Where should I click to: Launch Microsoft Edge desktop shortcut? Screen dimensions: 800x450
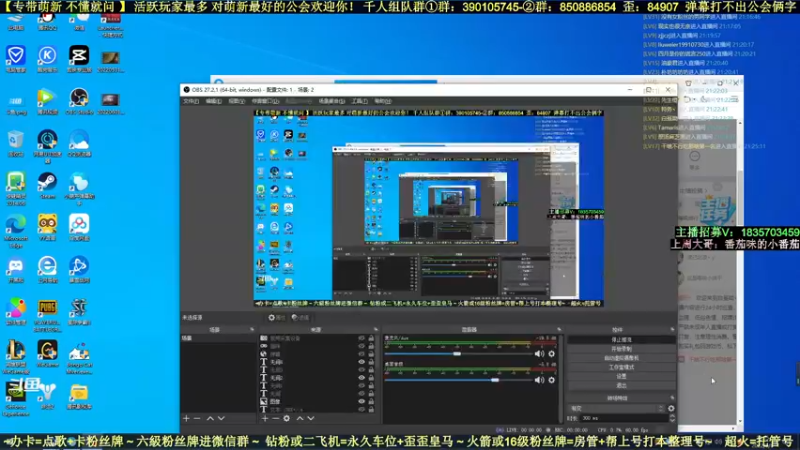[16, 232]
